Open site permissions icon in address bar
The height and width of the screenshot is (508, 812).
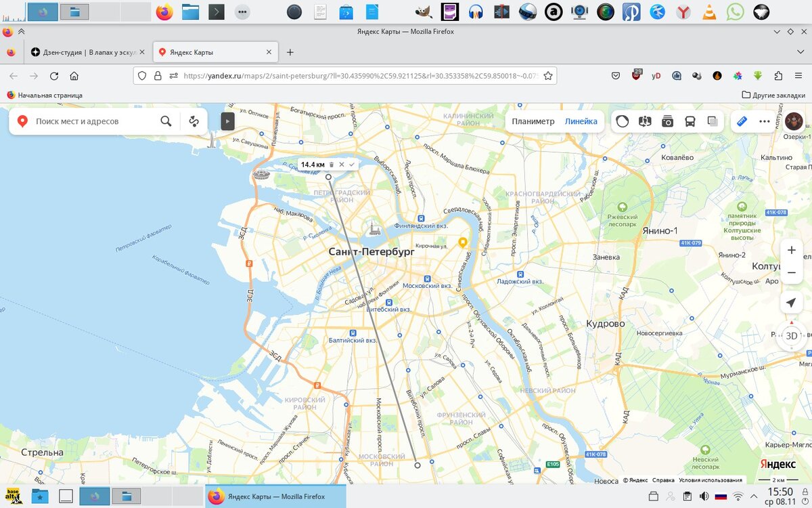pos(174,76)
